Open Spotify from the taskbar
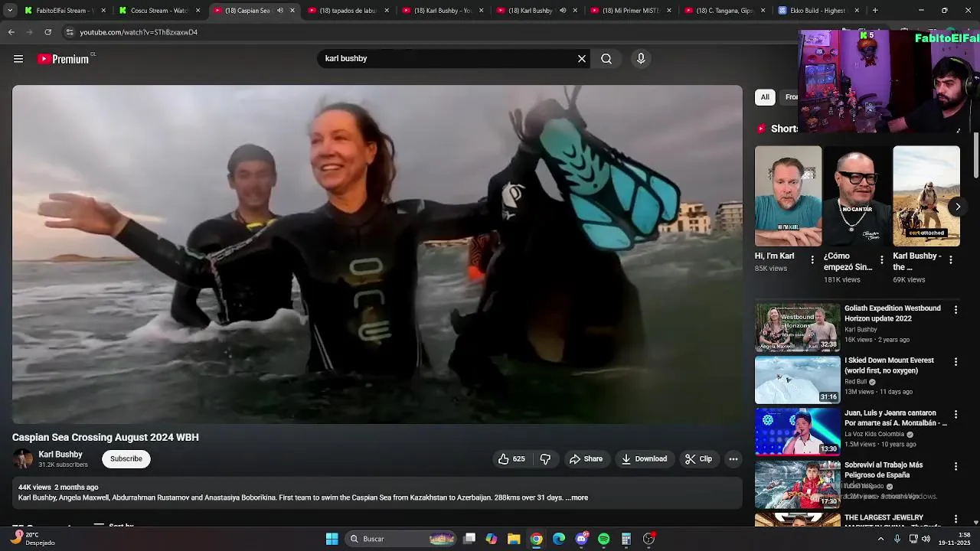 pos(603,539)
